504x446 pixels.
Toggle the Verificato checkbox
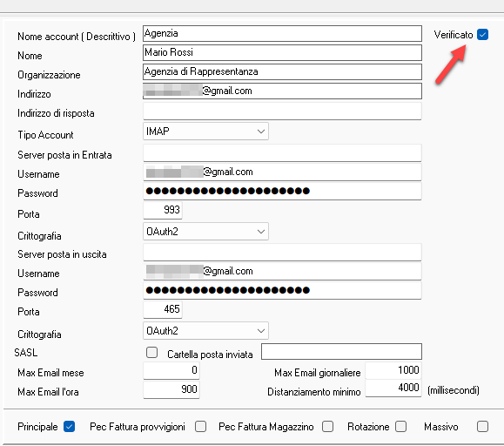click(x=482, y=34)
